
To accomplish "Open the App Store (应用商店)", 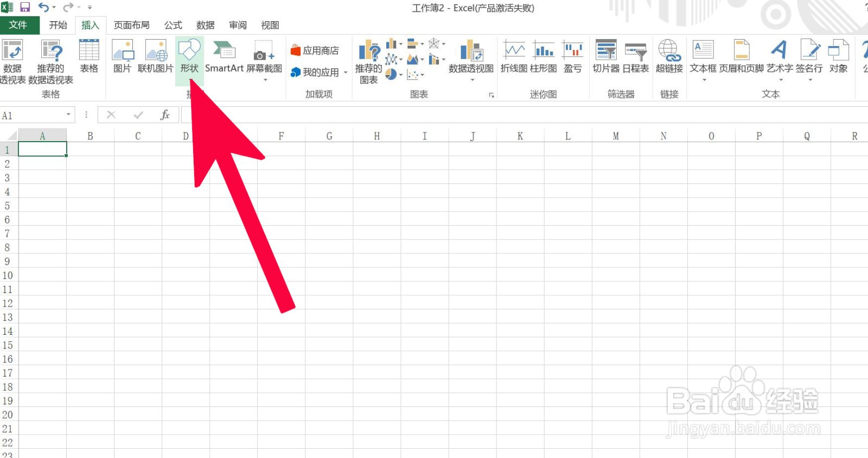I will coord(315,50).
